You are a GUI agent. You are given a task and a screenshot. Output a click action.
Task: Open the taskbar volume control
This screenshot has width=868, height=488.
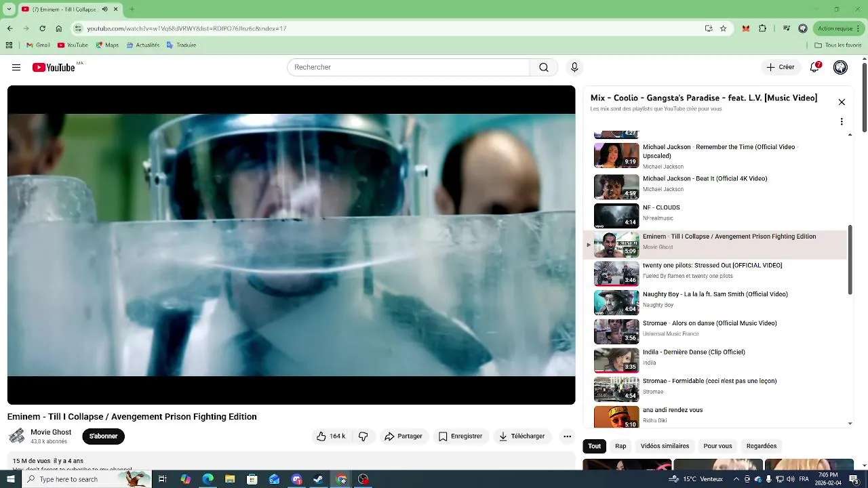click(x=790, y=479)
